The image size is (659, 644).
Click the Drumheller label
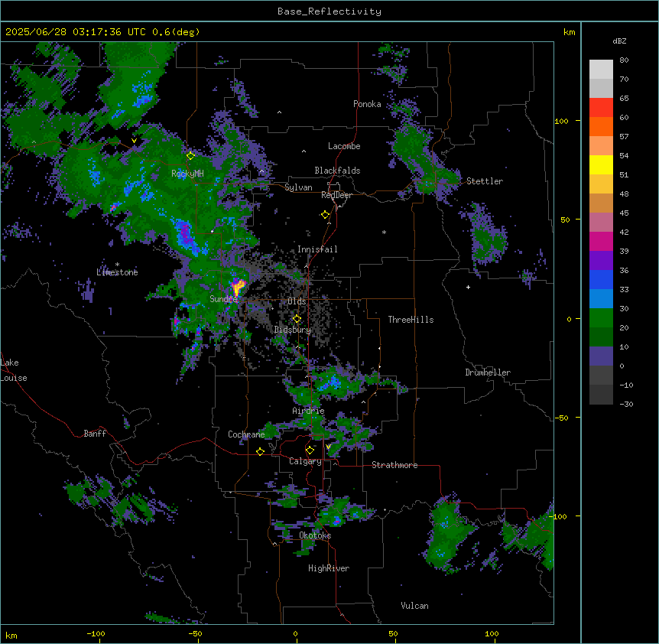click(x=488, y=372)
